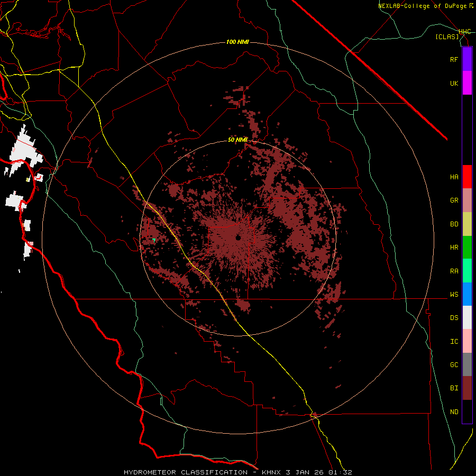Screen dimensions: 476x476
Task: Click the HA legend label
Action: (454, 177)
